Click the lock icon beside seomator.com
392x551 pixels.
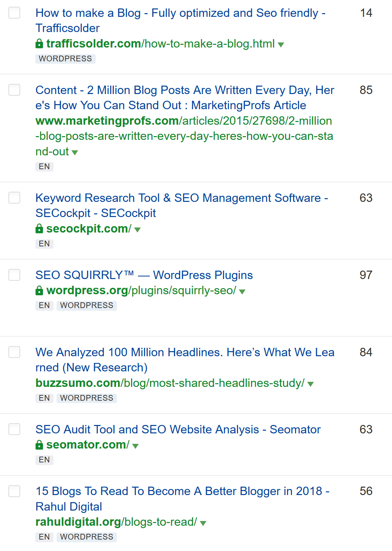click(39, 445)
